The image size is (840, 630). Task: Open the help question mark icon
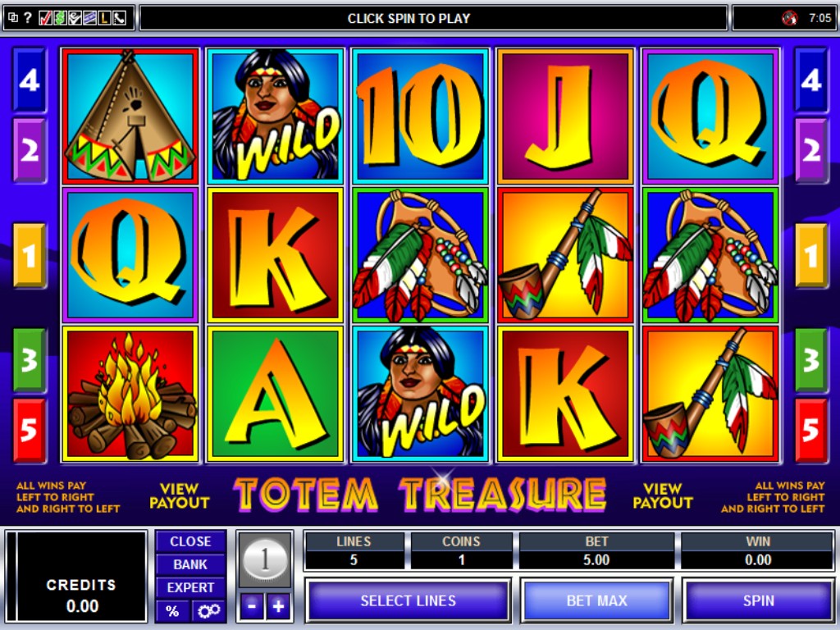pos(28,18)
